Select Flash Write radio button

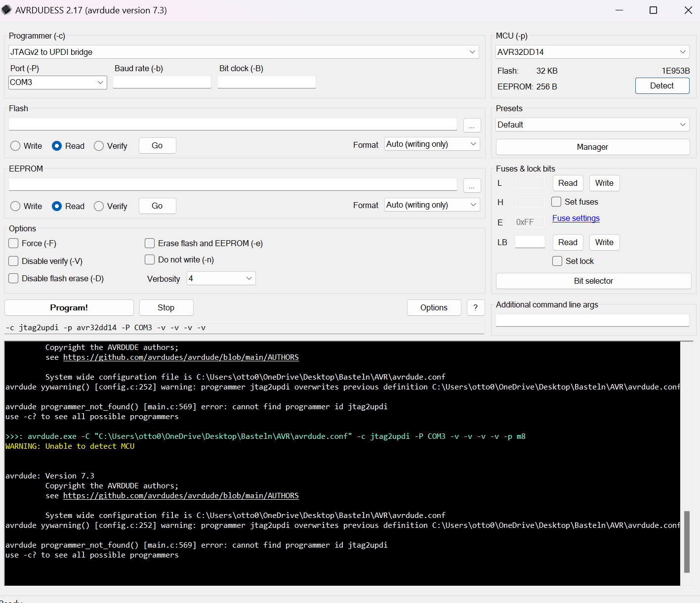(15, 146)
